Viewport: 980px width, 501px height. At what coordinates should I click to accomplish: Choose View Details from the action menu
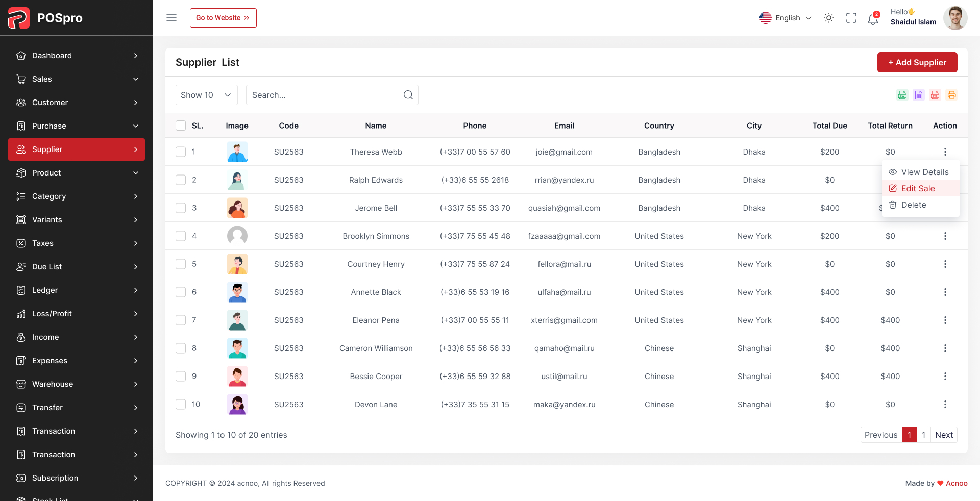pos(921,172)
